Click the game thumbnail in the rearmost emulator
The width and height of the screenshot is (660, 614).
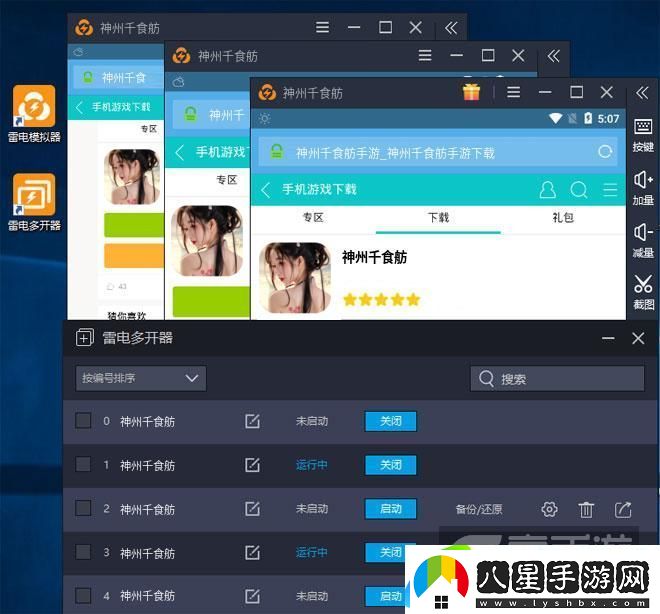coord(132,177)
